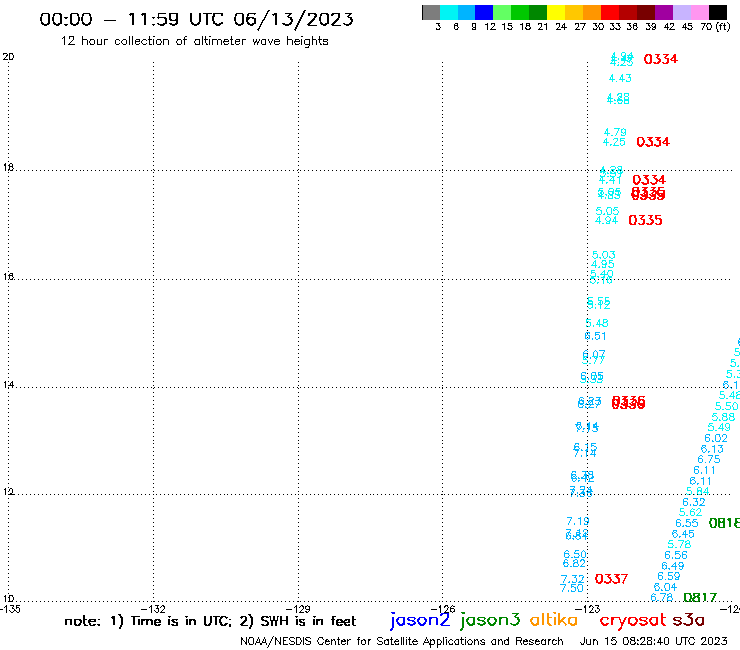
Task: Click the wave height value '5.88'
Action: click(723, 417)
